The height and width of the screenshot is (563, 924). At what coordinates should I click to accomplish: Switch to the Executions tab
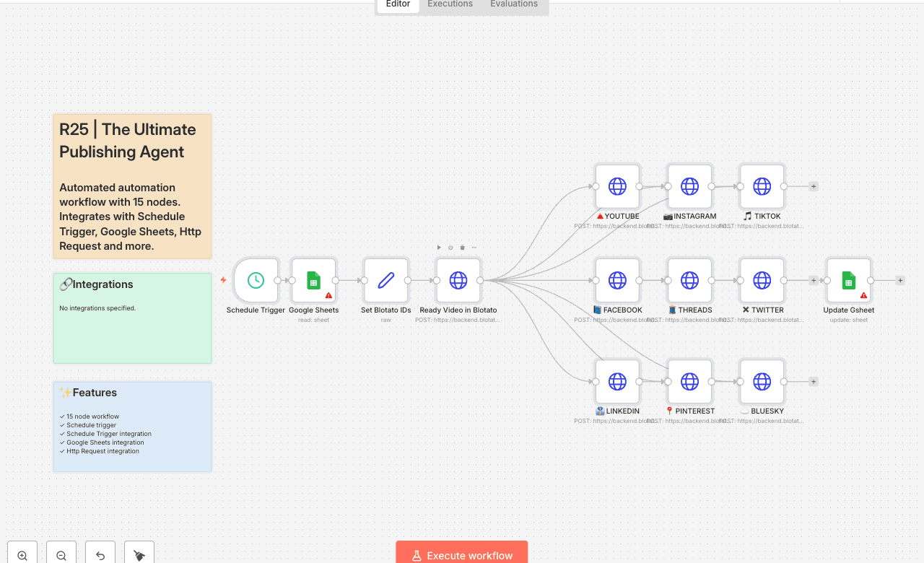coord(450,4)
